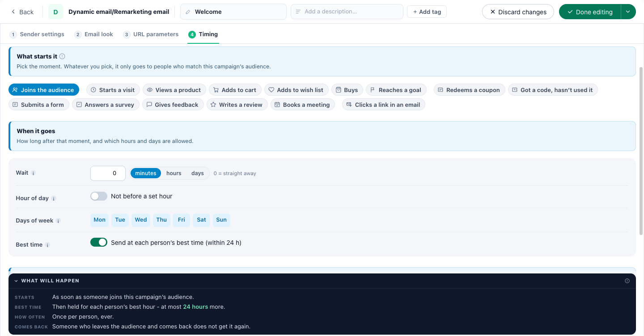
Task: Choose Clicks a link in an email trigger
Action: 384,105
